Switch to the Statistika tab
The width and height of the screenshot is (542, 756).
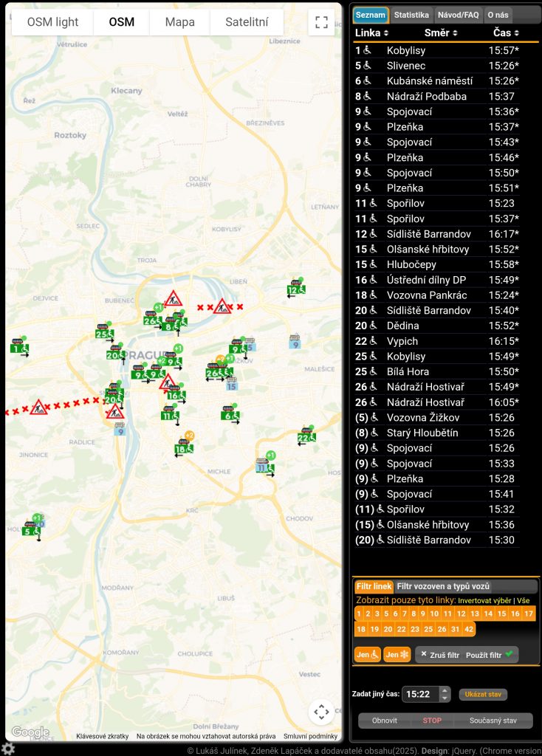click(x=411, y=15)
